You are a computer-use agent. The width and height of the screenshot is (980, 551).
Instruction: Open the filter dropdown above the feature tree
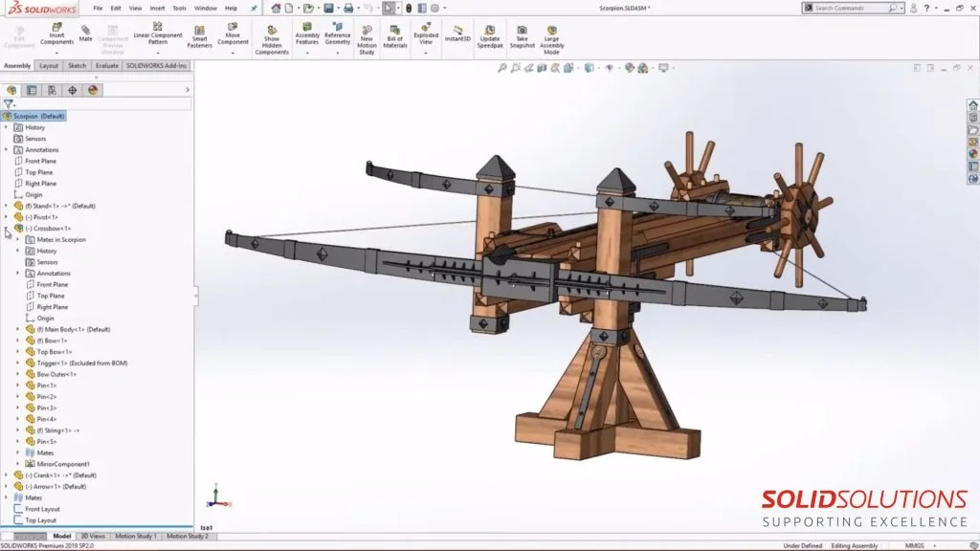point(12,104)
